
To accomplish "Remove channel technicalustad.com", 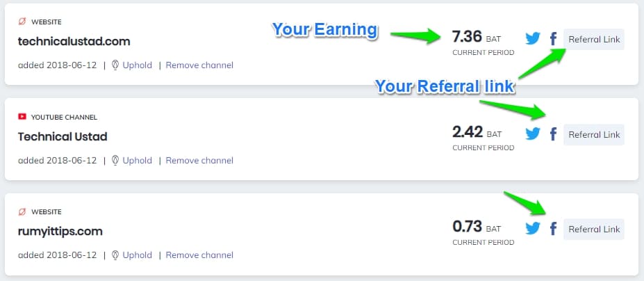I will (199, 65).
